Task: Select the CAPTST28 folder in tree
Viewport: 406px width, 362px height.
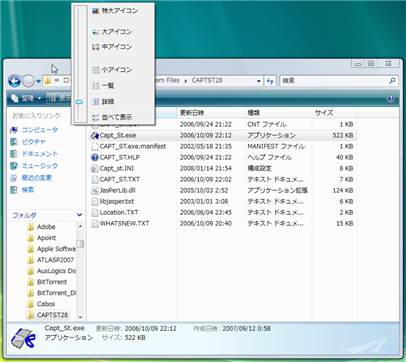Action: (x=48, y=315)
